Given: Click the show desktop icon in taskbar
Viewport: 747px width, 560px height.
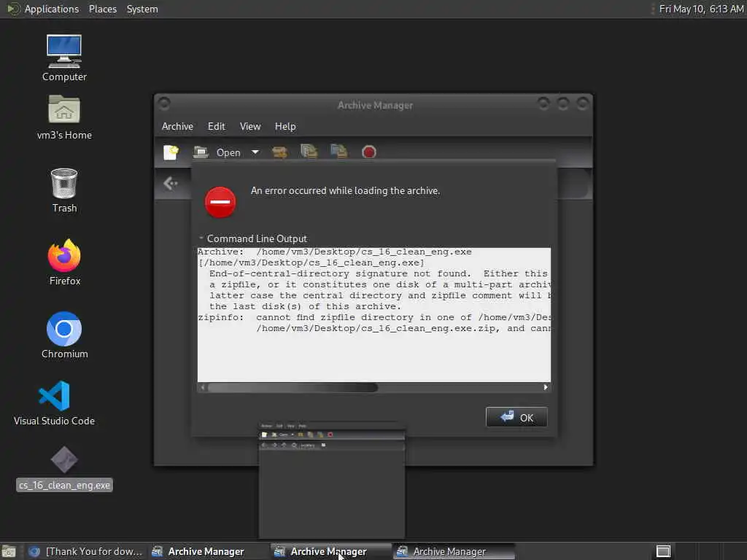Looking at the screenshot, I should 9,551.
